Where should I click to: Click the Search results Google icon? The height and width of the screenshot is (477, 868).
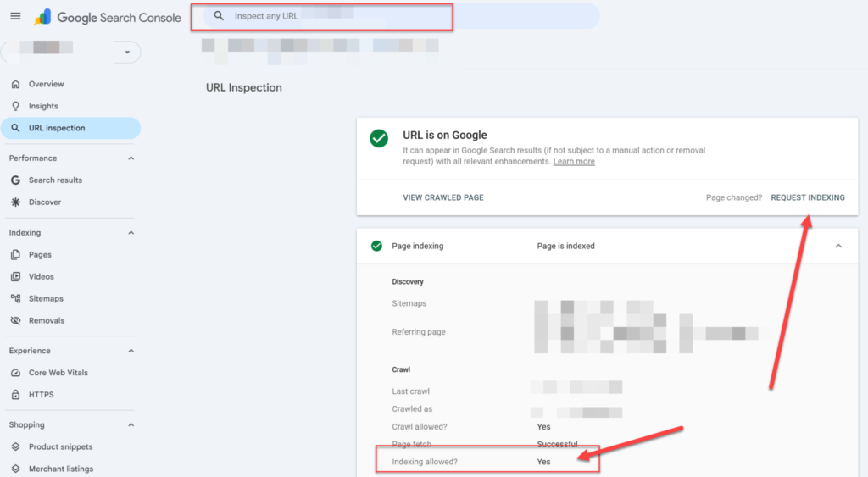[15, 180]
